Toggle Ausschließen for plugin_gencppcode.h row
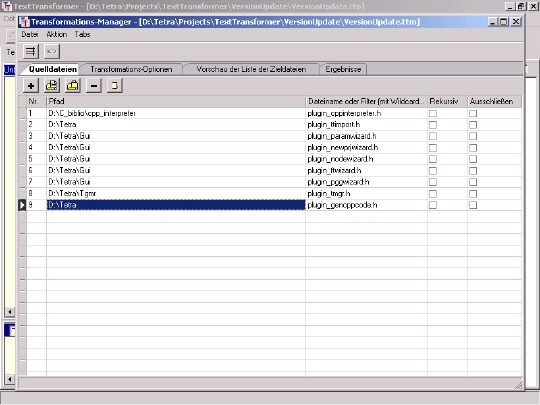 pos(473,205)
